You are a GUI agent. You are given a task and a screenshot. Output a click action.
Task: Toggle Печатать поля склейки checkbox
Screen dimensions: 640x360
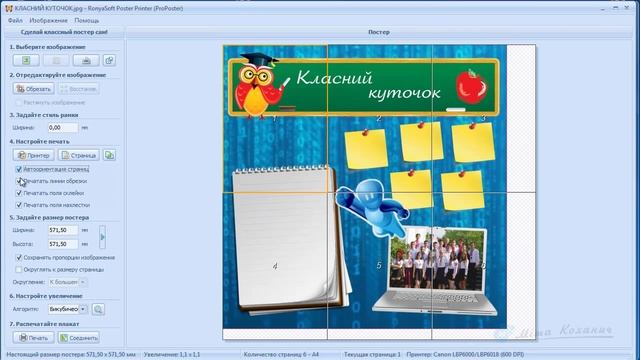18,193
